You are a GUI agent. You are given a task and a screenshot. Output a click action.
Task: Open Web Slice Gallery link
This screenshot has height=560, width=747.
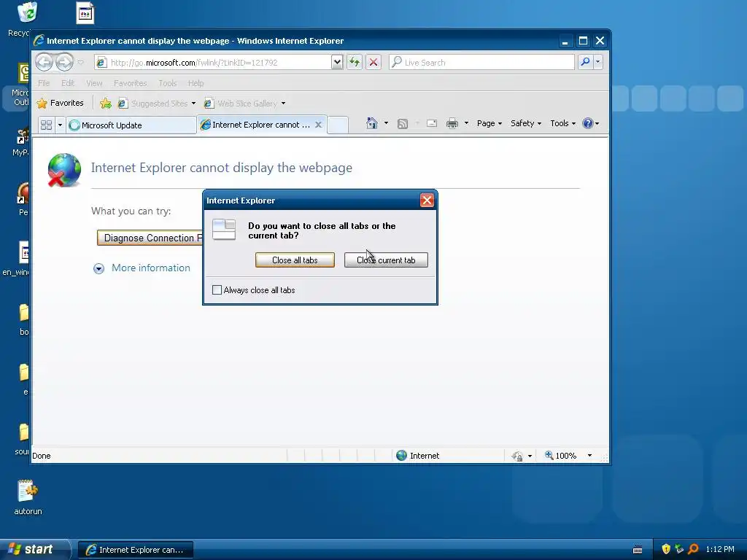point(241,104)
